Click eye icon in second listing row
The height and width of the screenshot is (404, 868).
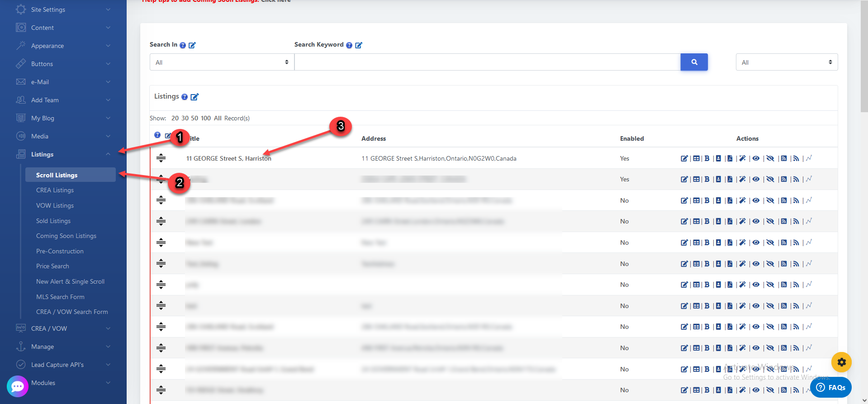756,179
